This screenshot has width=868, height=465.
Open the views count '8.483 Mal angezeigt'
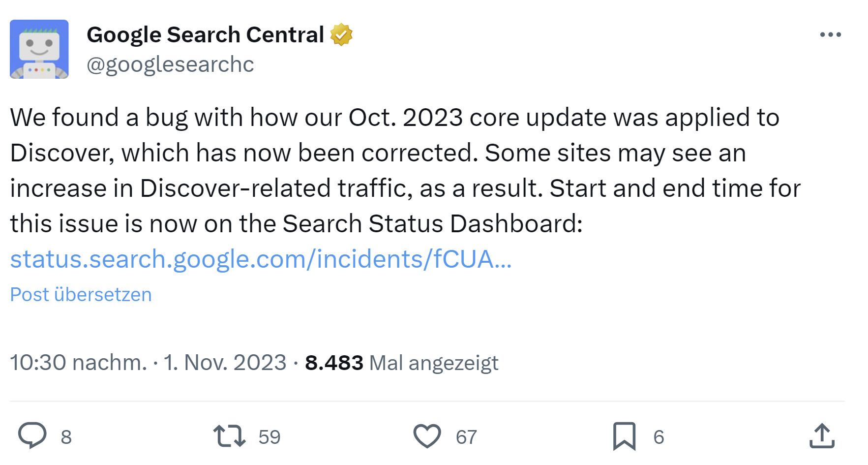click(402, 362)
